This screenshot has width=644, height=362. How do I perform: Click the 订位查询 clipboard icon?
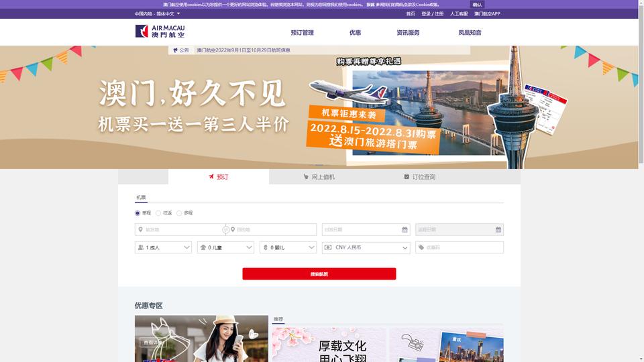coord(407,176)
